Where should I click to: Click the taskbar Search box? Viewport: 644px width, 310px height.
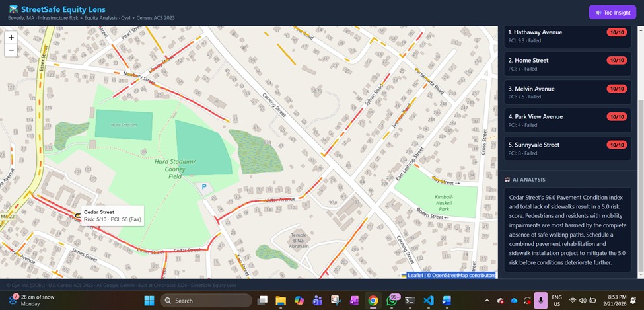[206, 301]
